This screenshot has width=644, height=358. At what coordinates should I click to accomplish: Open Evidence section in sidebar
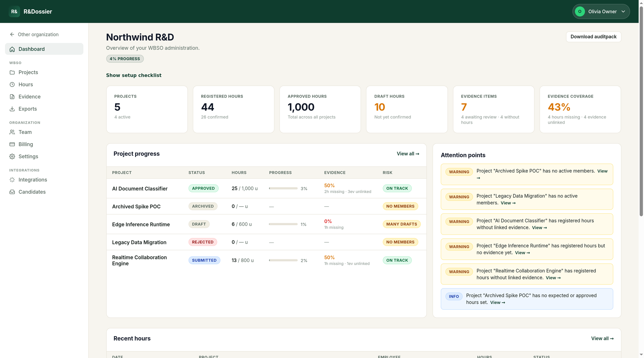click(44, 97)
